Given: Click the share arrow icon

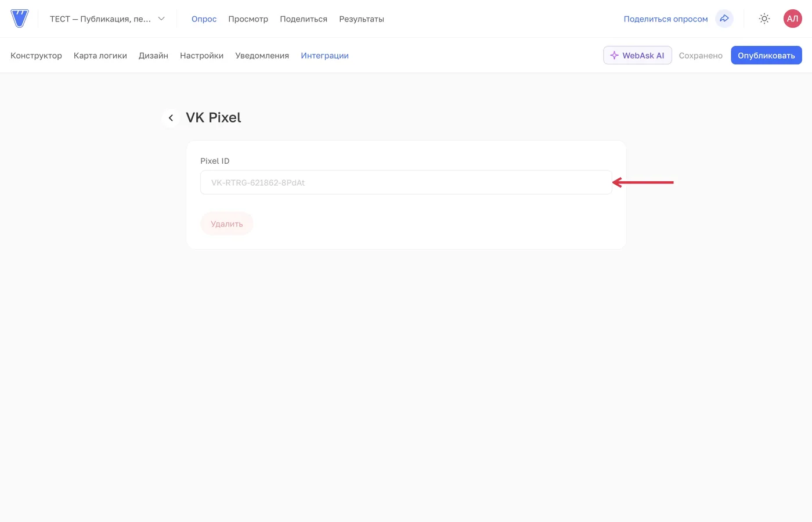Looking at the screenshot, I should pos(724,19).
